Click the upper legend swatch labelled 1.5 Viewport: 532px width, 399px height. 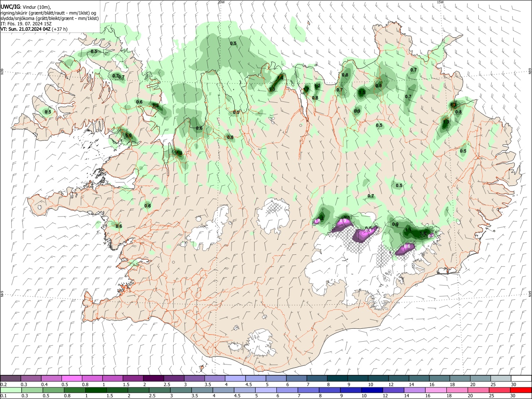133,378
